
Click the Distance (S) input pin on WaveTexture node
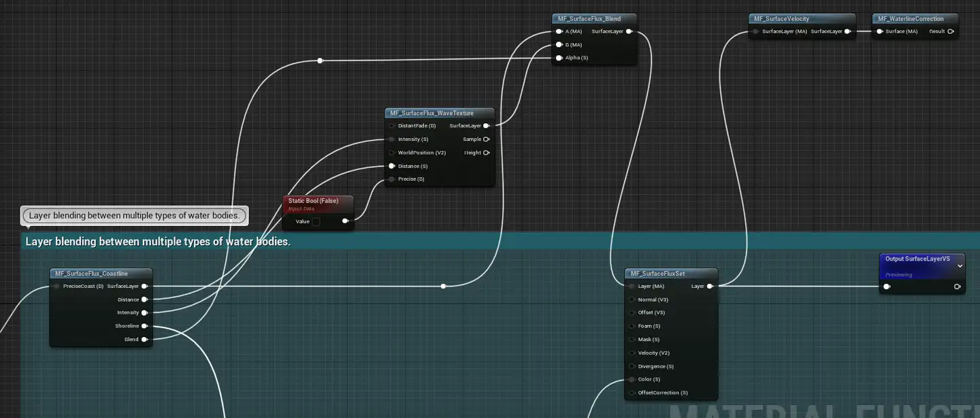392,166
